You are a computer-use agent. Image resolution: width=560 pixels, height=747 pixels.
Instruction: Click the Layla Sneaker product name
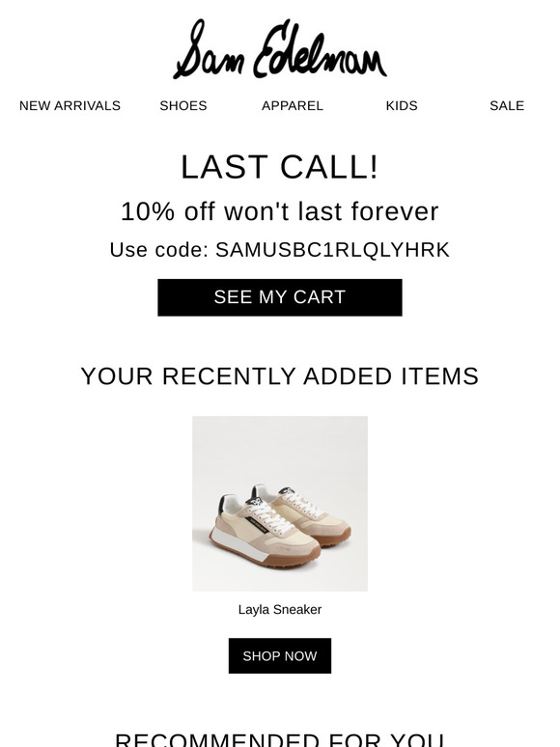[x=280, y=609]
